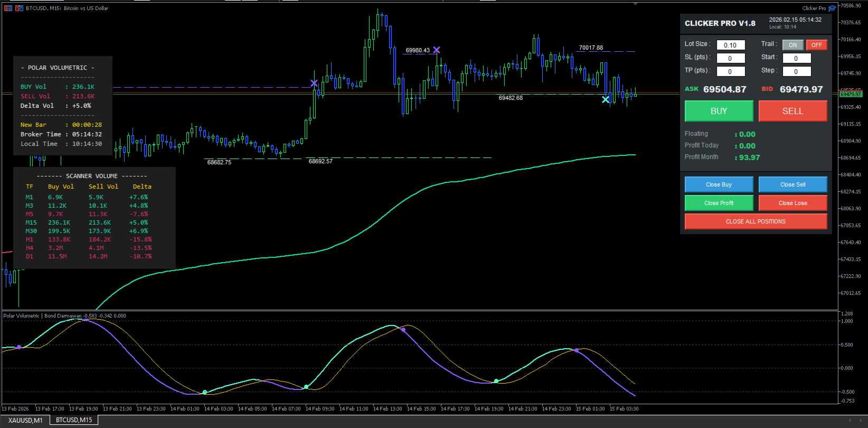Click the 68692.57 price level label
868x428 pixels.
point(320,161)
